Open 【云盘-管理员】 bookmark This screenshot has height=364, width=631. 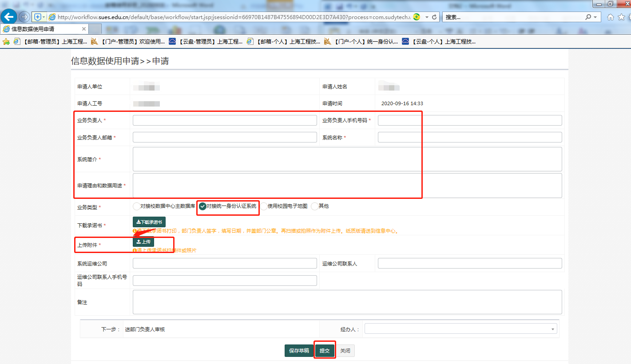(x=206, y=41)
